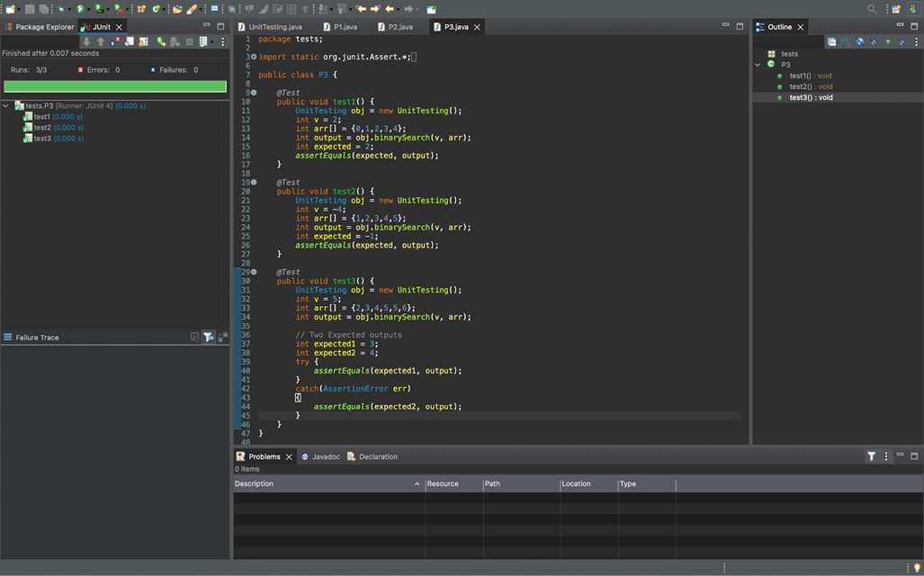Image resolution: width=924 pixels, height=576 pixels.
Task: Close the P3.java editor tab
Action: click(x=478, y=27)
